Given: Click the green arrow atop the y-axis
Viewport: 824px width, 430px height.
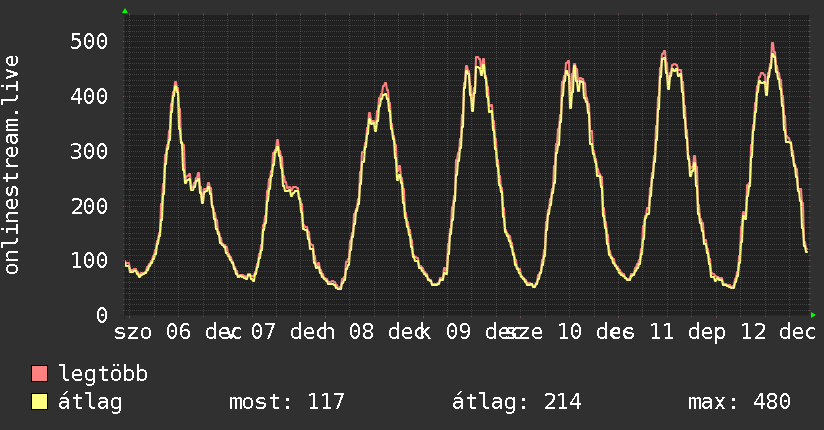Looking at the screenshot, I should pos(125,11).
